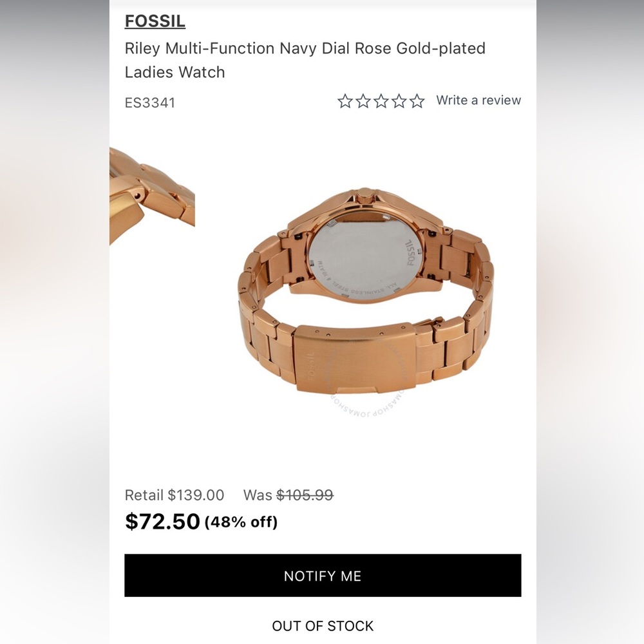Image resolution: width=644 pixels, height=644 pixels.
Task: Select the fourth rating star
Action: (x=399, y=100)
